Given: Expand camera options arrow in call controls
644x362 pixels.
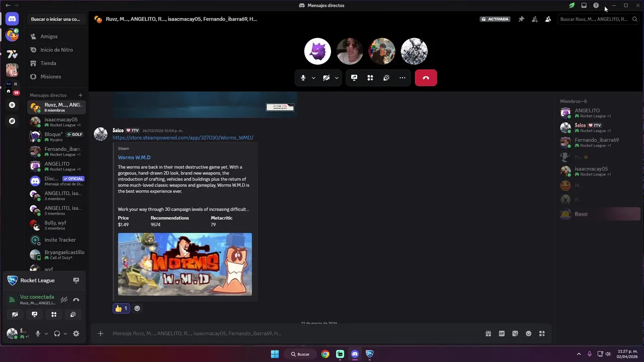Looking at the screenshot, I should click(337, 78).
